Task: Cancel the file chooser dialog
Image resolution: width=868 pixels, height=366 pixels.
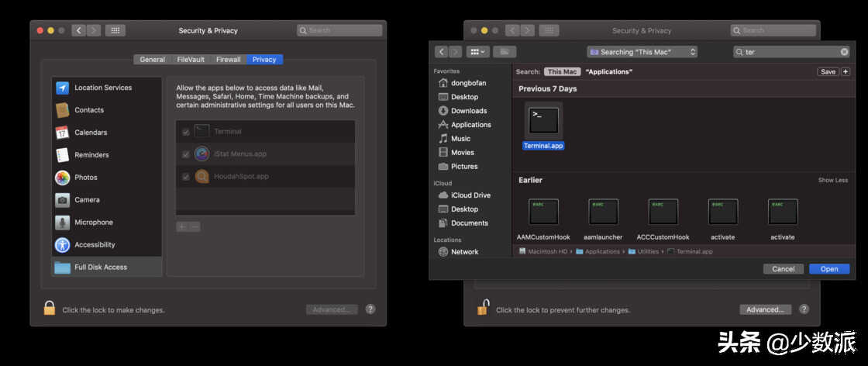Action: point(783,269)
